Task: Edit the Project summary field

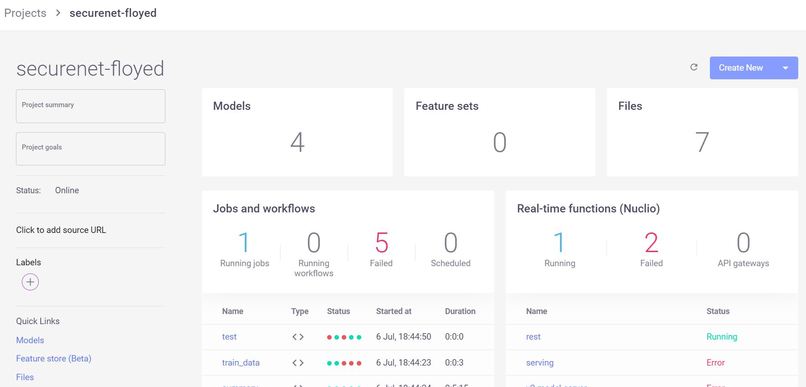Action: coord(90,106)
